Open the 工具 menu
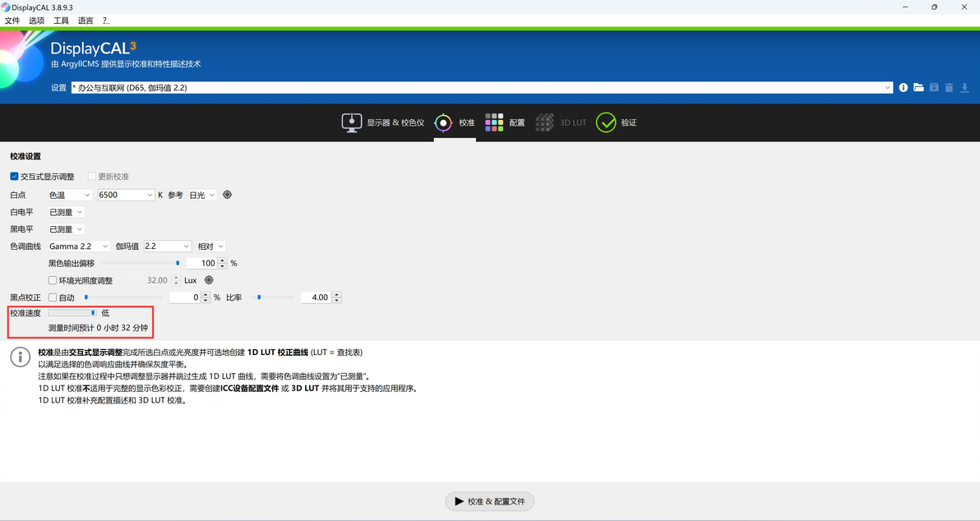The width and height of the screenshot is (980, 521). coord(61,21)
